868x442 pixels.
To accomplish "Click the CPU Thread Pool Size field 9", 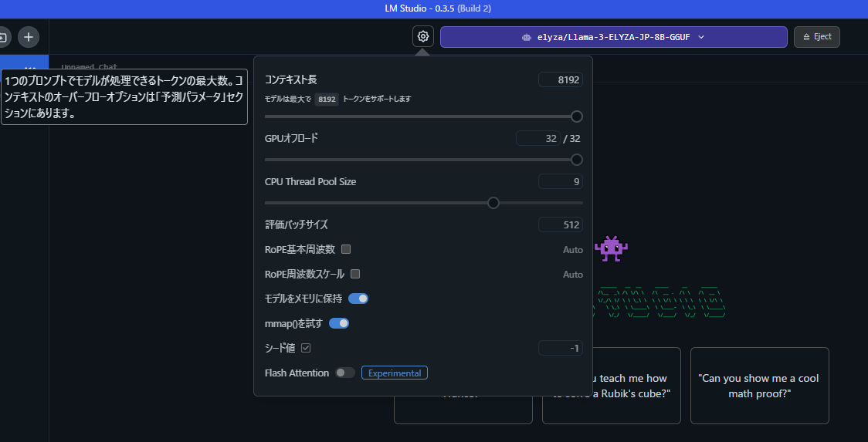I will tap(560, 181).
